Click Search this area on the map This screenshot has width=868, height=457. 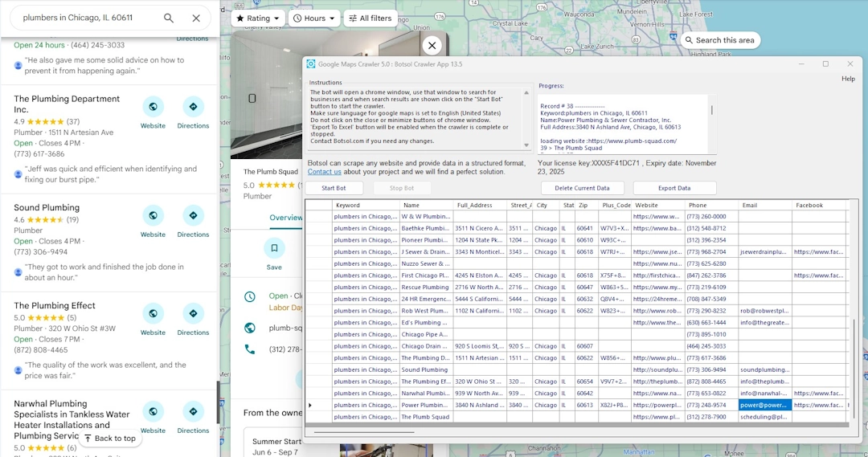[719, 40]
